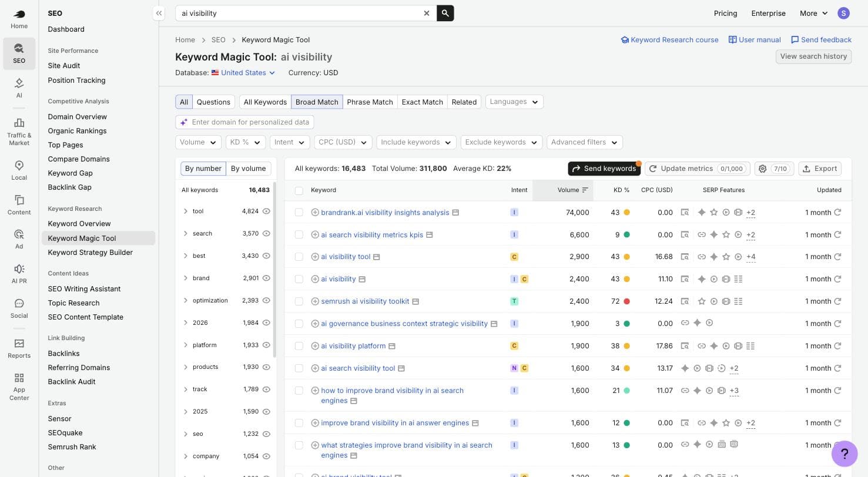868x477 pixels.
Task: Click the Volume column sort icon
Action: pyautogui.click(x=585, y=190)
